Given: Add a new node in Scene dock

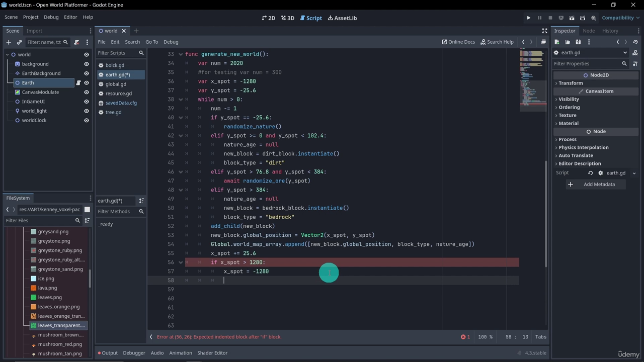Looking at the screenshot, I should coord(9,42).
